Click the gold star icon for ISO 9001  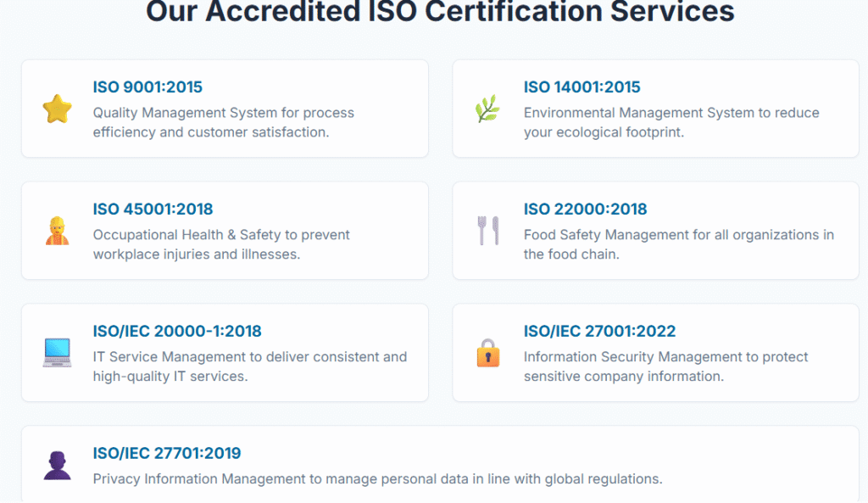pyautogui.click(x=57, y=109)
